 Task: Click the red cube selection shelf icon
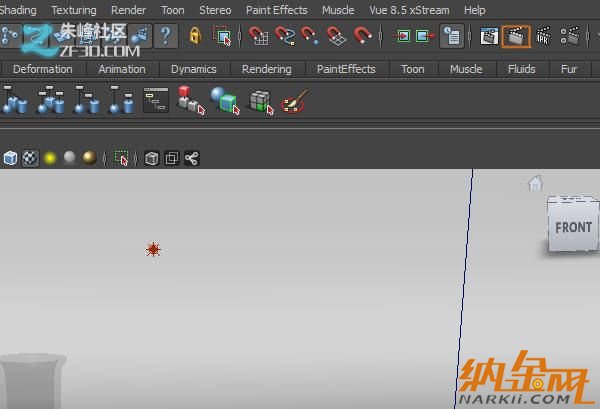pyautogui.click(x=190, y=99)
